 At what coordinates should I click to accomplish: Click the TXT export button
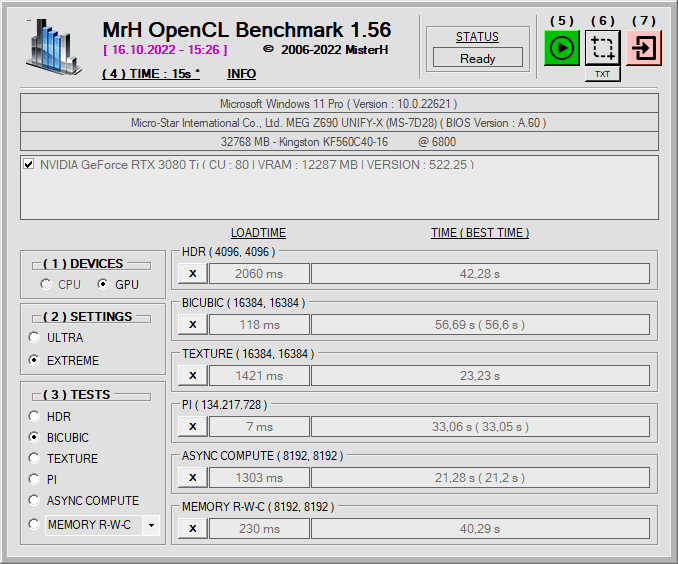pyautogui.click(x=602, y=74)
